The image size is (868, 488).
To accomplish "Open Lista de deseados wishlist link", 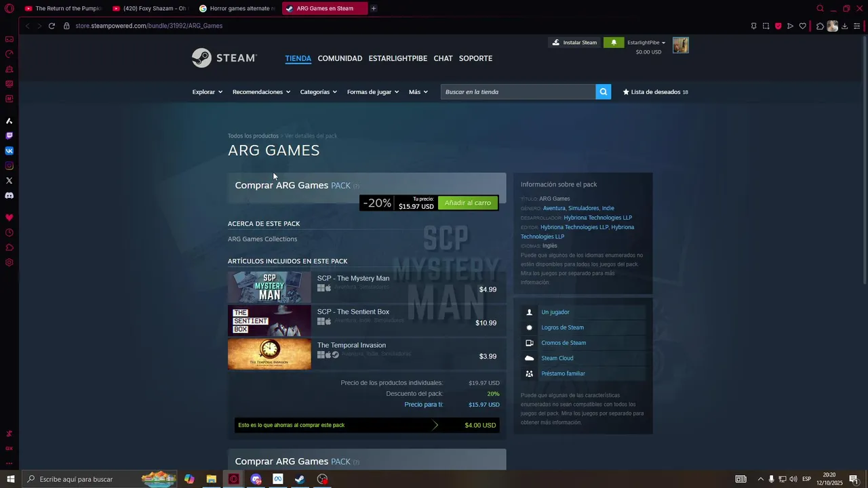I will [655, 91].
